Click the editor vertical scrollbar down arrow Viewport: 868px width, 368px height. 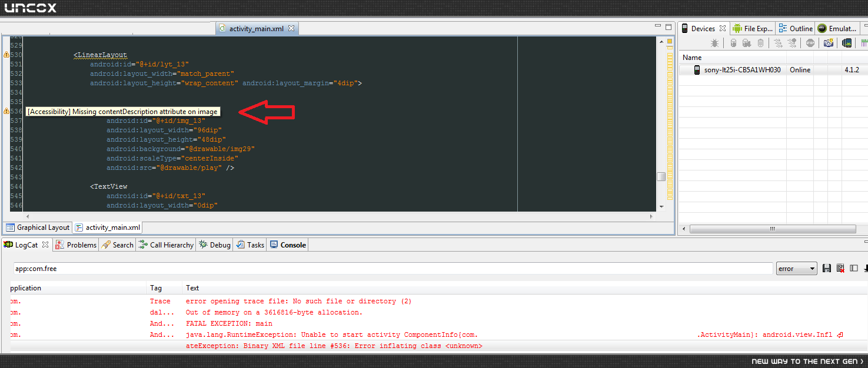[x=661, y=207]
